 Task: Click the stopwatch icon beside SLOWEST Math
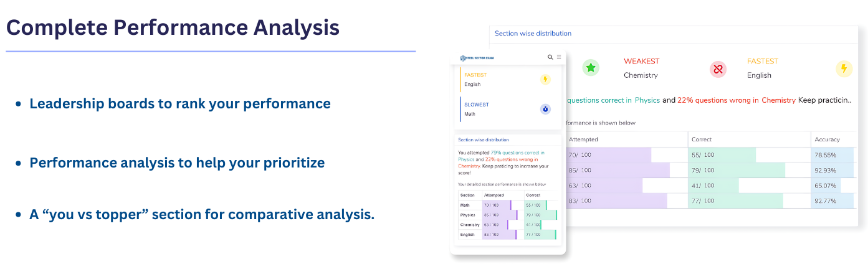(x=545, y=109)
